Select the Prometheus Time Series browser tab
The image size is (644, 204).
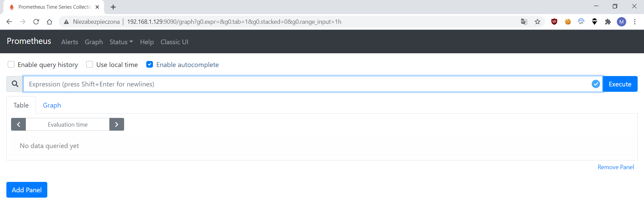pyautogui.click(x=54, y=7)
